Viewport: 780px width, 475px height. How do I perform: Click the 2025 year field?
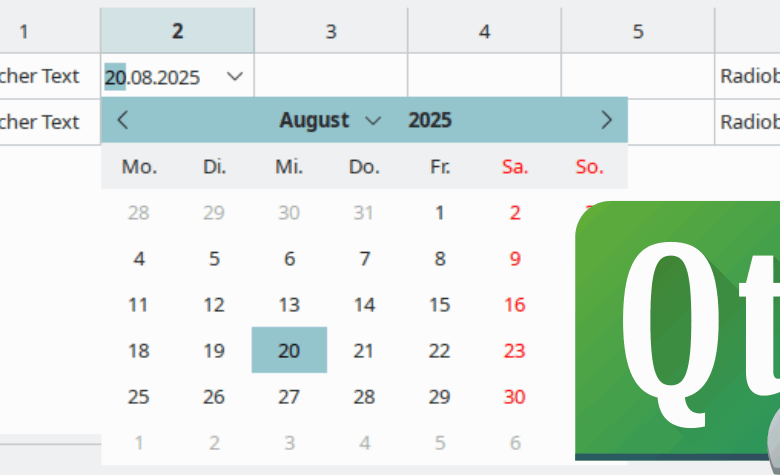(x=430, y=120)
